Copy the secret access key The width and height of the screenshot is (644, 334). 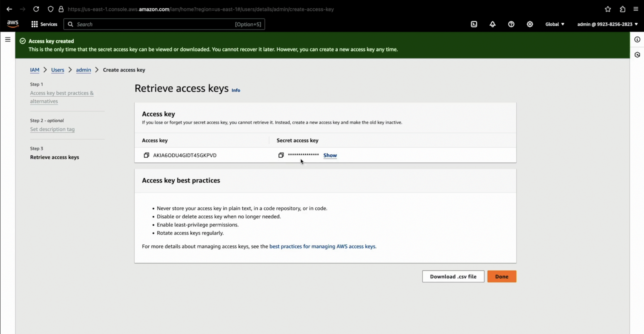(281, 155)
